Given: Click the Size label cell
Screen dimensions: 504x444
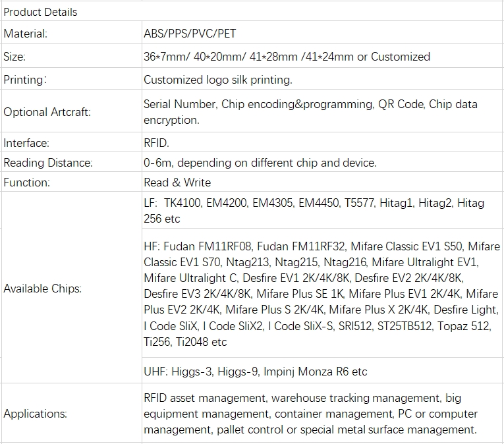Looking at the screenshot, I should pos(72,56).
